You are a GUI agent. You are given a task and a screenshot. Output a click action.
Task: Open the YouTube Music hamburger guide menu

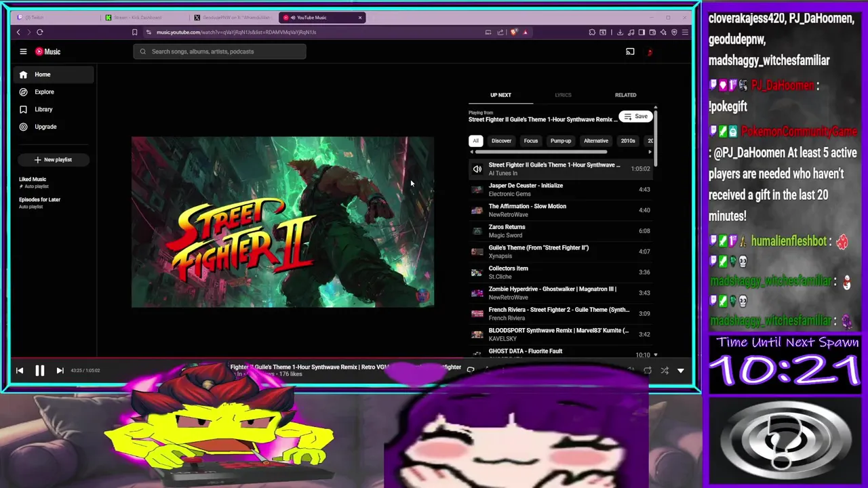[x=23, y=52]
